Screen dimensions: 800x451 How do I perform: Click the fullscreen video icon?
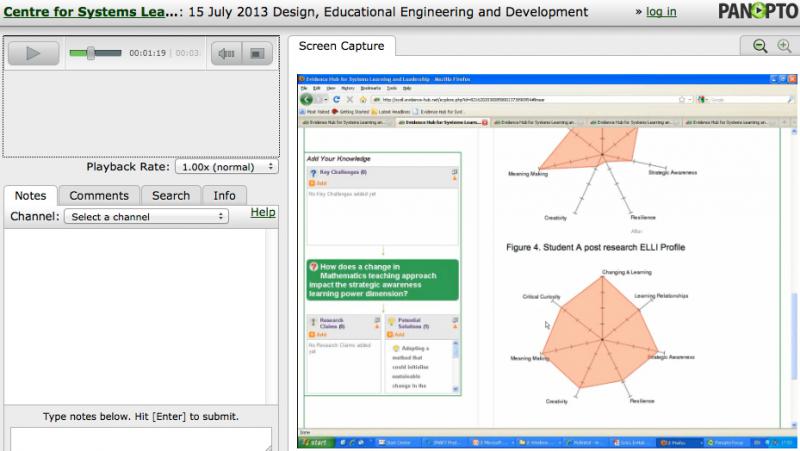pyautogui.click(x=256, y=54)
